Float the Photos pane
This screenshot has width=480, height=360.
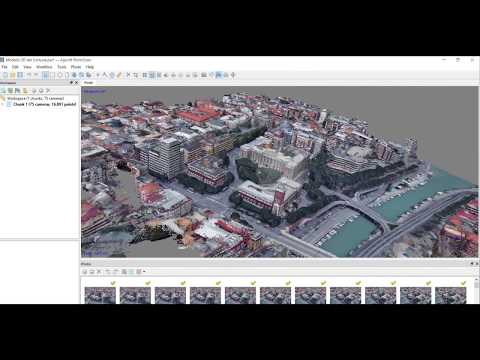[x=472, y=264]
